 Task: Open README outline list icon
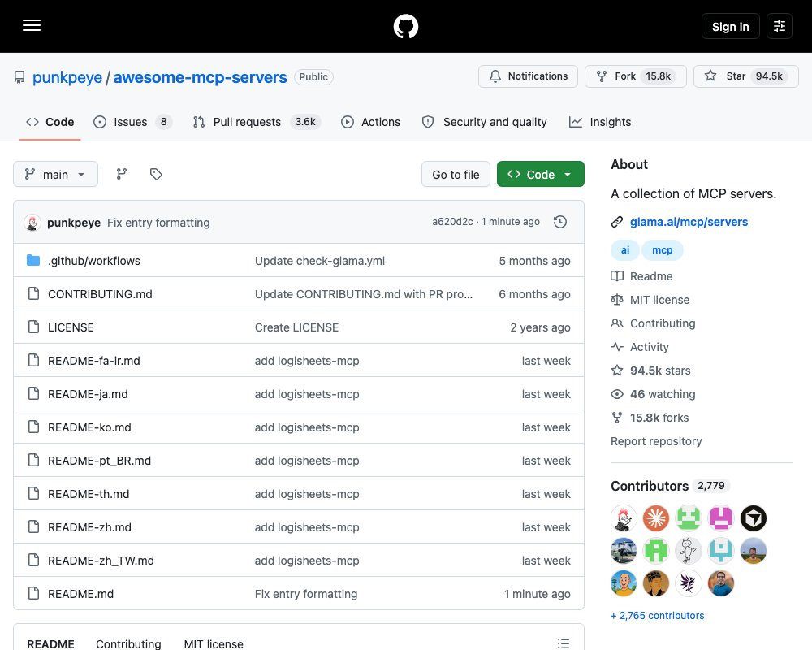[x=563, y=643]
